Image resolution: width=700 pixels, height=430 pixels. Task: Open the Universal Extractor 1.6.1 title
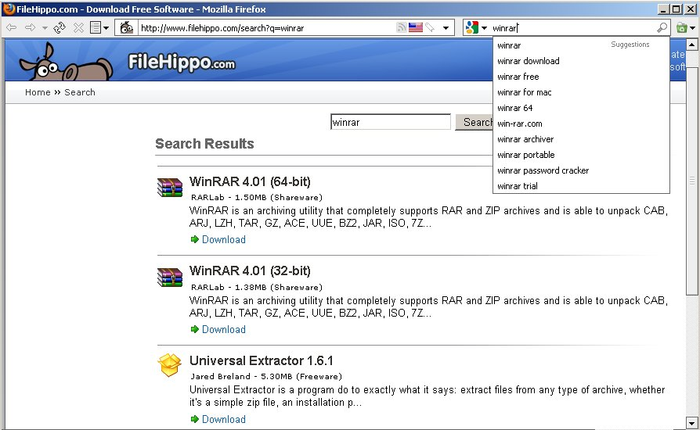click(261, 360)
